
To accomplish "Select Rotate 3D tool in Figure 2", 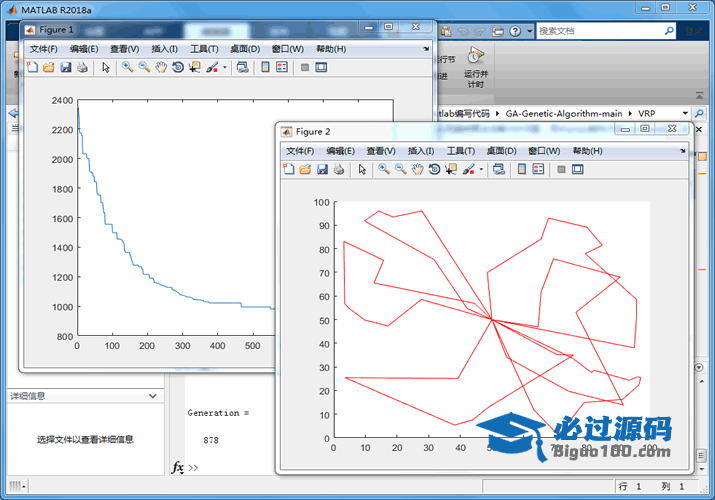I will point(435,170).
